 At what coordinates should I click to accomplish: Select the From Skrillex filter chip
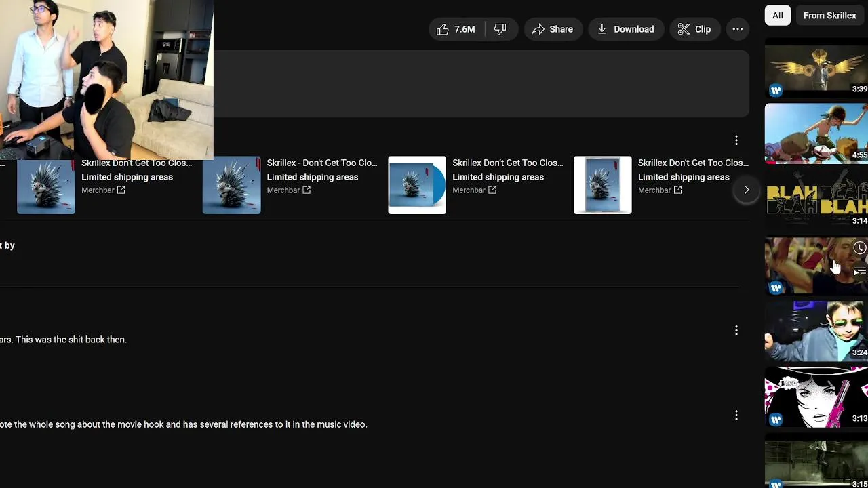click(x=829, y=15)
